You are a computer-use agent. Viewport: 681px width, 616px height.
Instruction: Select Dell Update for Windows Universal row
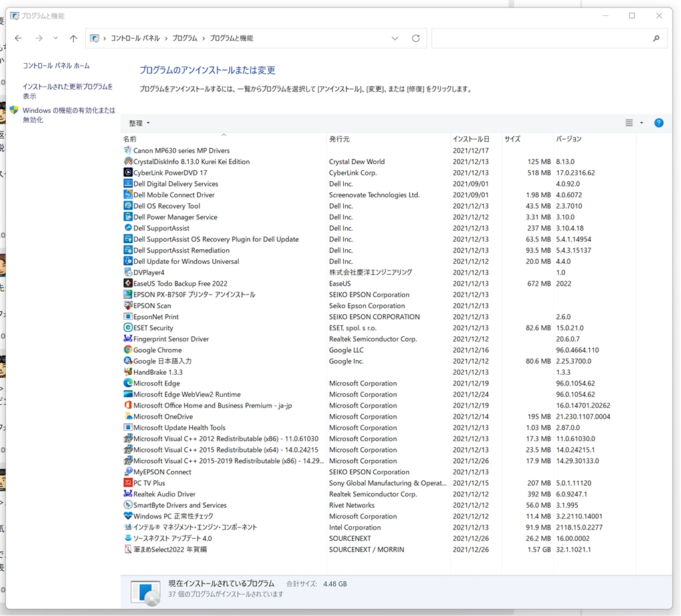click(378, 261)
